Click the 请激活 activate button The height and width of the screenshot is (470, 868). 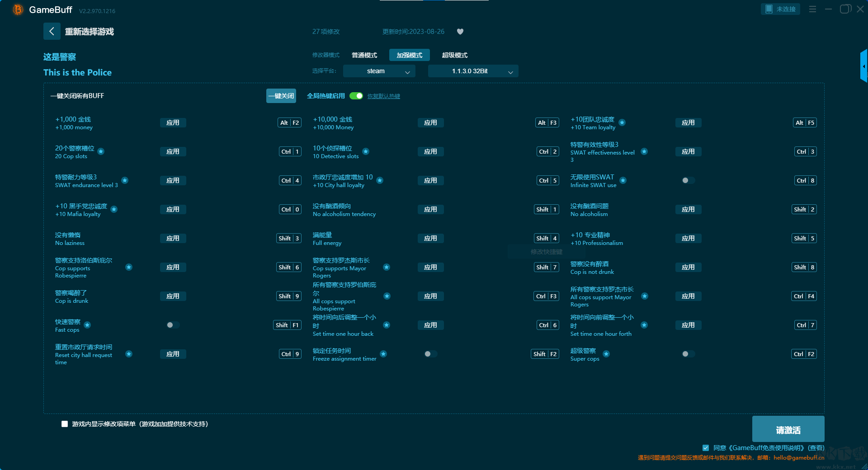[x=788, y=430]
